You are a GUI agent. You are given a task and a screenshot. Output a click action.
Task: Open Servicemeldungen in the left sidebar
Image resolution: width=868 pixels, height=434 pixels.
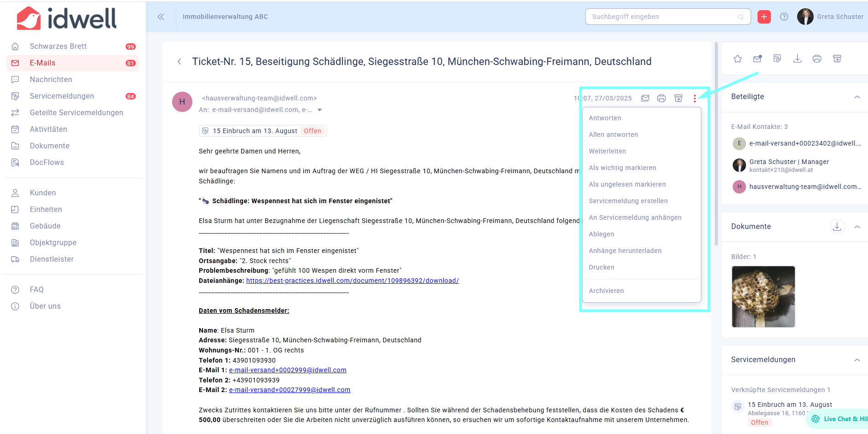pos(62,96)
